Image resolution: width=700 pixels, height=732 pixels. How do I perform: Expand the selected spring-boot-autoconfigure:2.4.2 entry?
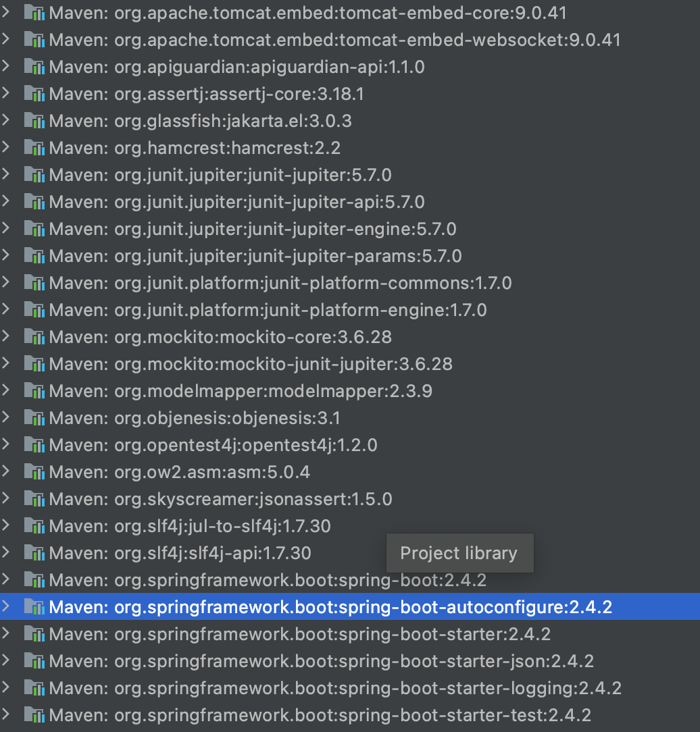(6, 607)
